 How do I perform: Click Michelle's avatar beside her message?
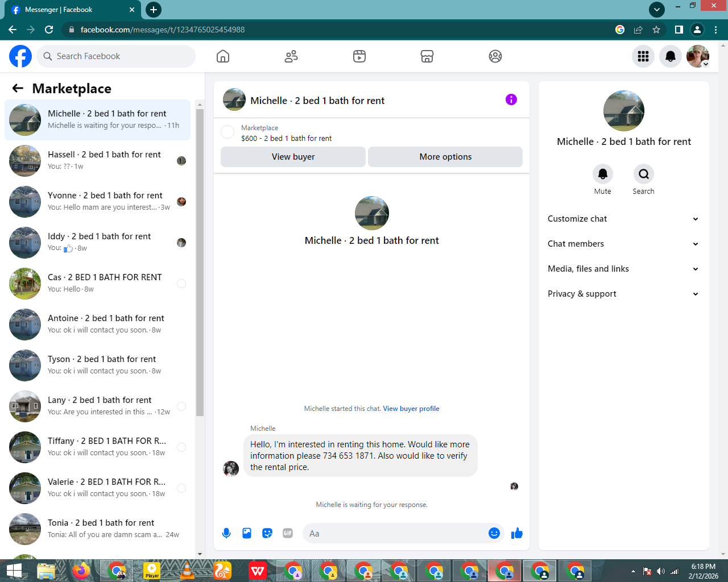[231, 469]
